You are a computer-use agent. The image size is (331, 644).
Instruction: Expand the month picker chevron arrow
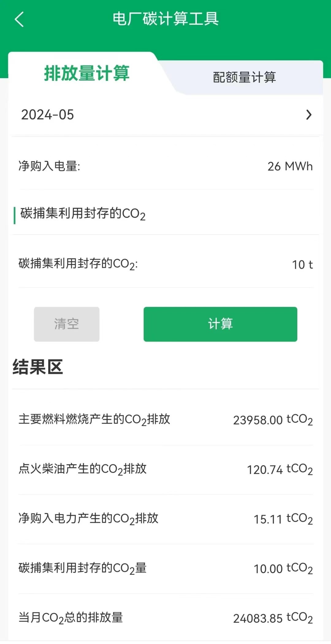pyautogui.click(x=309, y=115)
